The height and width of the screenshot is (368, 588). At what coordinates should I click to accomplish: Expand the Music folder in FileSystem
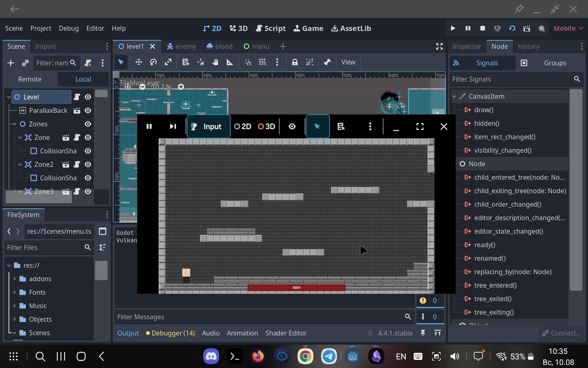pyautogui.click(x=15, y=306)
